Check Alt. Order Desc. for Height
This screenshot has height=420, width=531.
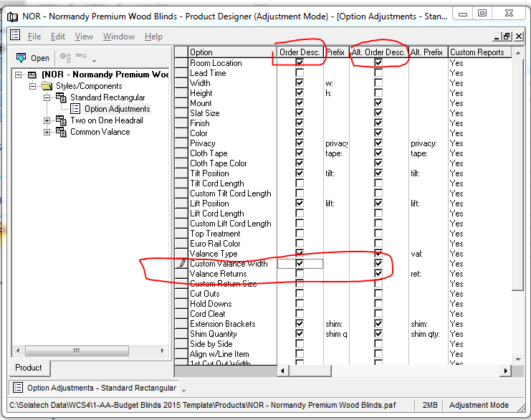[x=378, y=92]
